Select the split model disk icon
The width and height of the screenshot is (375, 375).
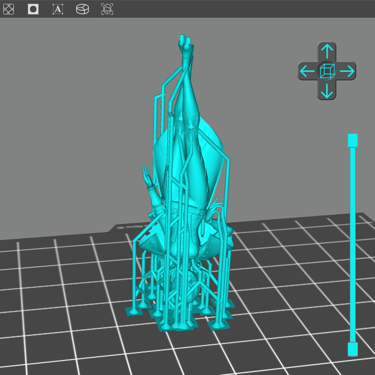coord(82,9)
